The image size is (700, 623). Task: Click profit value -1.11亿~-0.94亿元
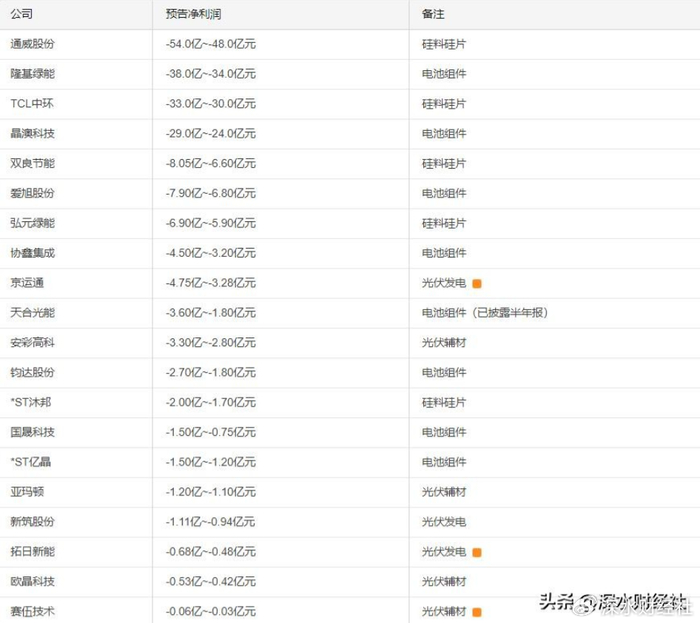(210, 522)
